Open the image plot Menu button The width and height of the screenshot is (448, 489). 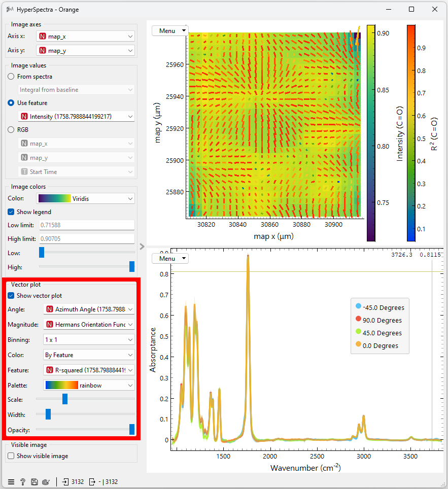pyautogui.click(x=170, y=30)
